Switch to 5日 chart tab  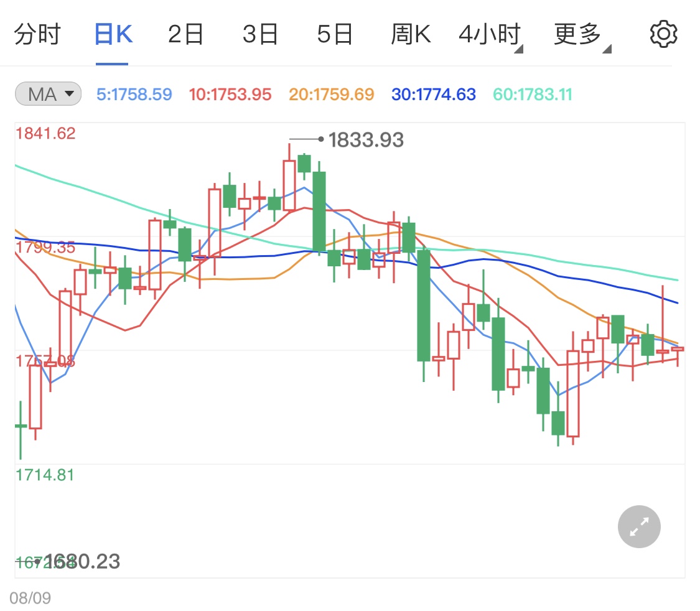(335, 34)
